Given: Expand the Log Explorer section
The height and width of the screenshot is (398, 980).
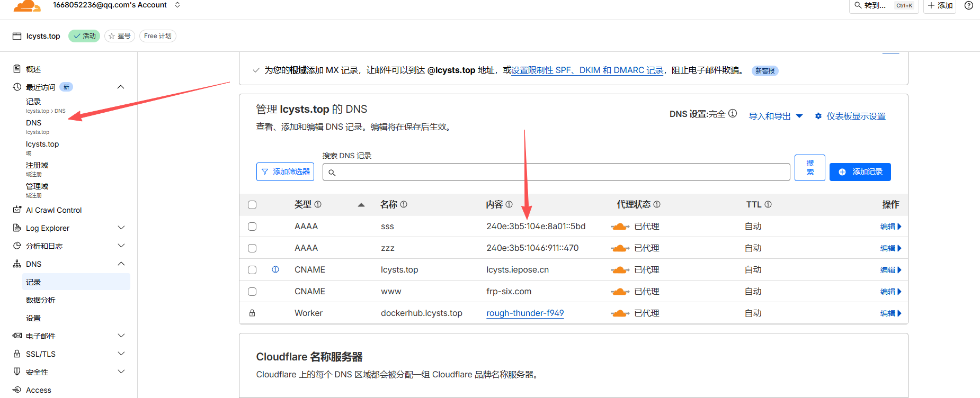Looking at the screenshot, I should coord(121,228).
